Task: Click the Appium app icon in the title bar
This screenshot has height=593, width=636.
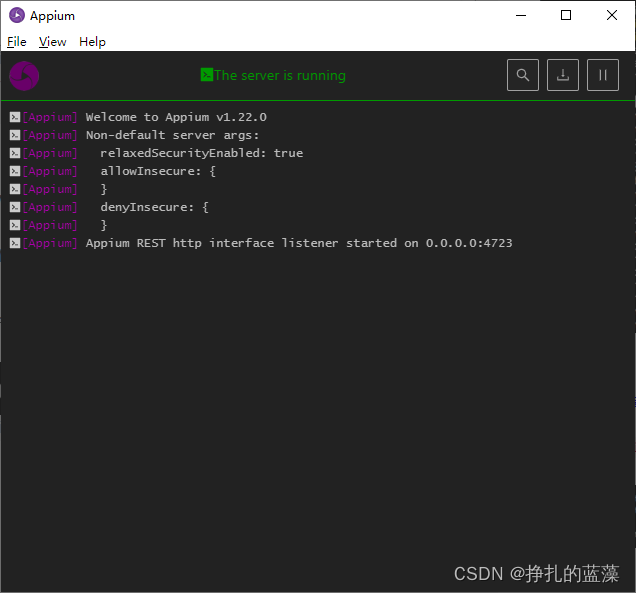Action: 17,15
